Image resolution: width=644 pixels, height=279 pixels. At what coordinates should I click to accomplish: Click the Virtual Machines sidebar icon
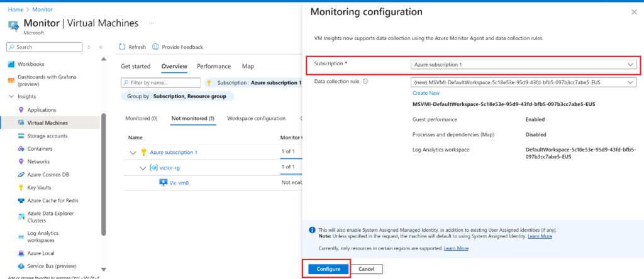click(x=21, y=123)
